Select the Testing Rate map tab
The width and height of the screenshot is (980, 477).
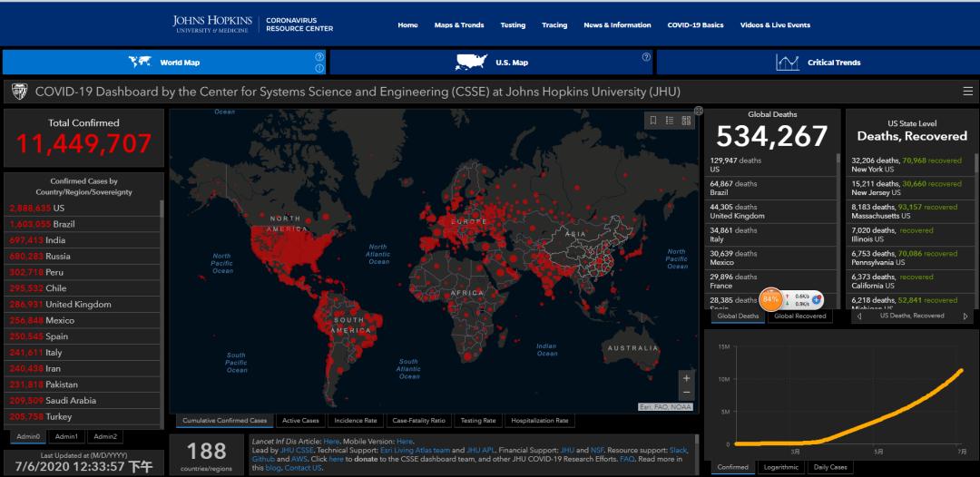[x=478, y=421]
